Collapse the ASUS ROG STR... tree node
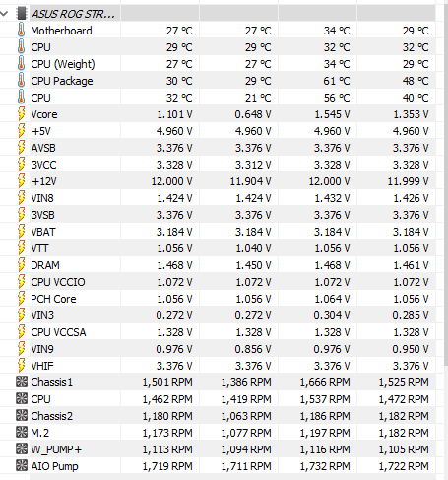 click(4, 14)
